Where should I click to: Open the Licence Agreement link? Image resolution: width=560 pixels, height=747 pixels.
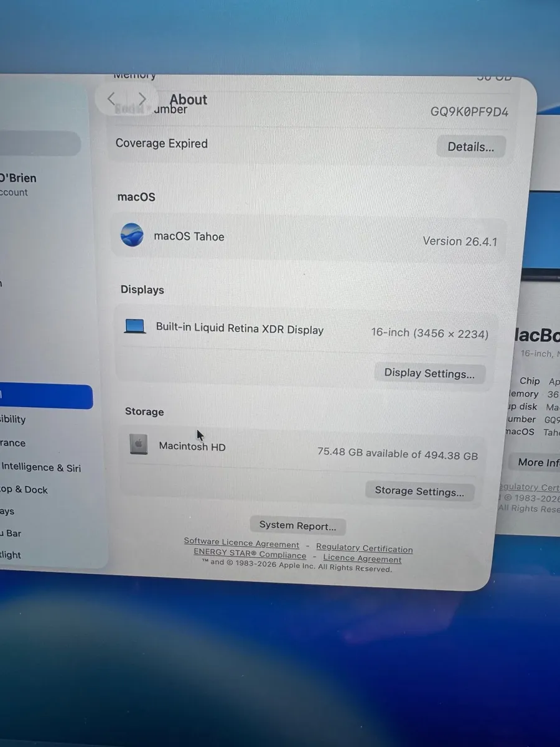click(362, 558)
